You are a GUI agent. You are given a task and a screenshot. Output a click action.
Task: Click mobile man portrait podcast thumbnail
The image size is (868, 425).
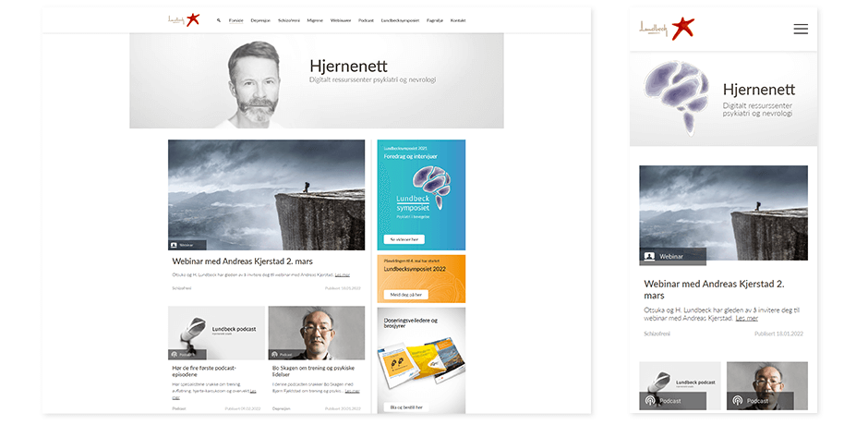click(x=767, y=385)
